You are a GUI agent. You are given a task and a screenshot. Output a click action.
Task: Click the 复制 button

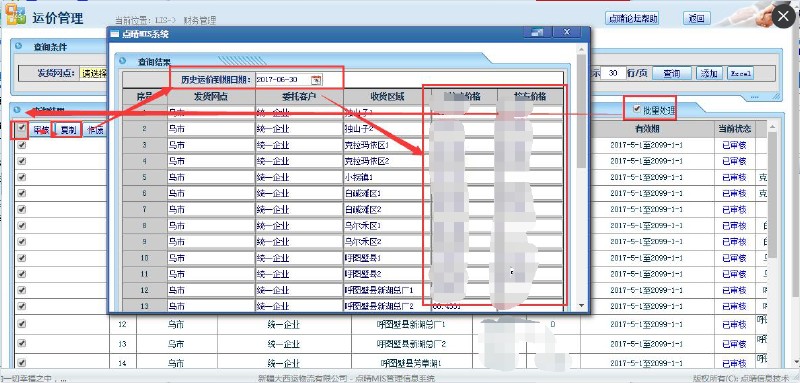click(x=67, y=130)
